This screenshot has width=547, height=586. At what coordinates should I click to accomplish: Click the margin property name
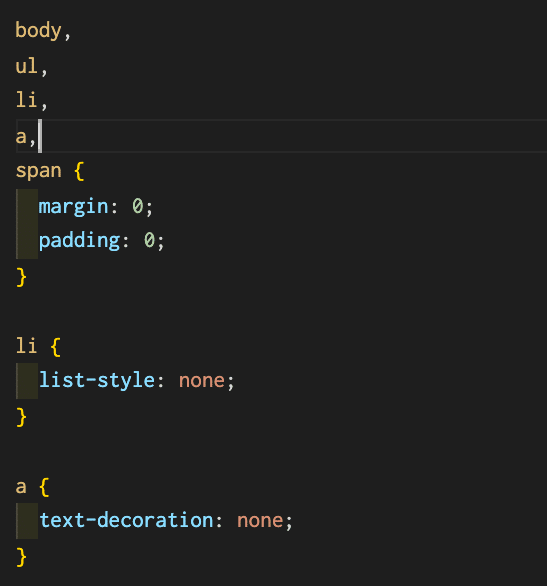tap(73, 206)
